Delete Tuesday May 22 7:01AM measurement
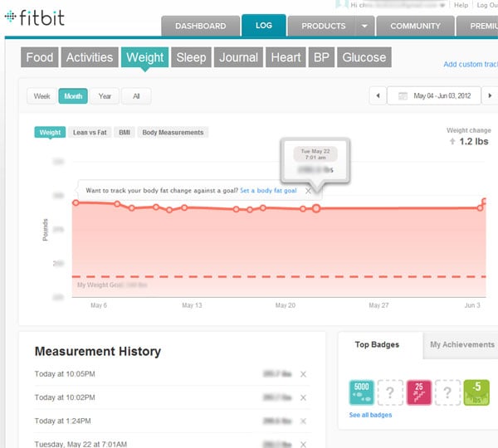498x448 pixels. click(x=303, y=445)
